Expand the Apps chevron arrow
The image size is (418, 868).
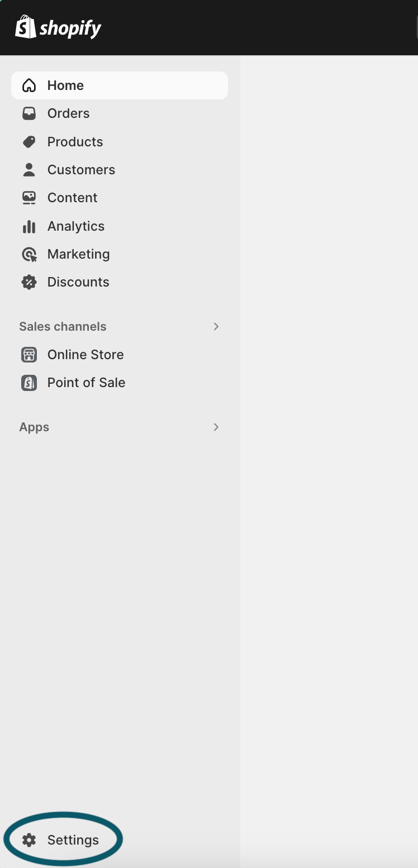[x=216, y=427]
